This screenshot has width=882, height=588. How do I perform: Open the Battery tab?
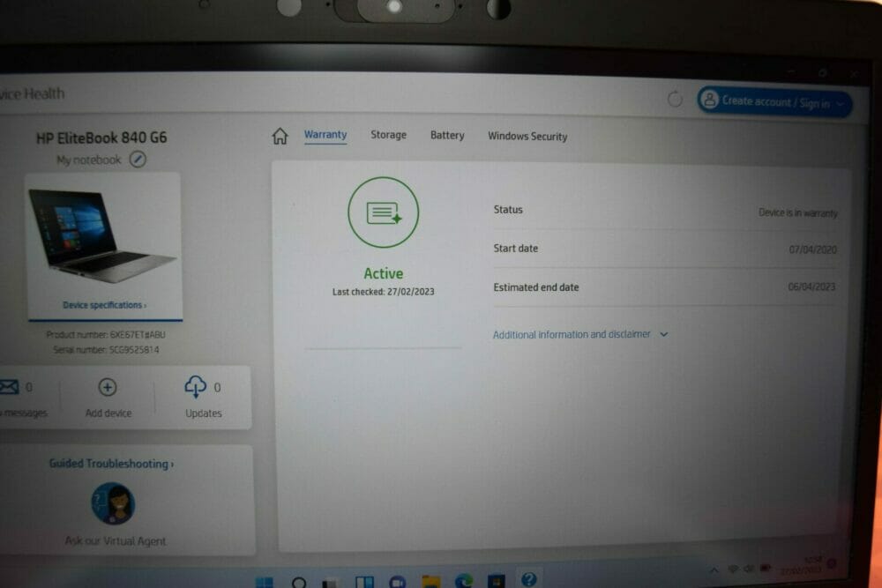point(447,136)
